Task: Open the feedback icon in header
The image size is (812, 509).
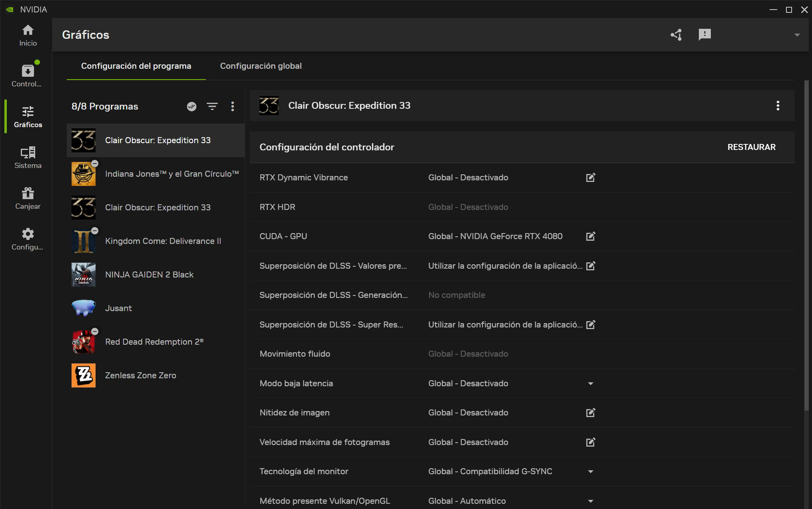Action: (x=704, y=35)
